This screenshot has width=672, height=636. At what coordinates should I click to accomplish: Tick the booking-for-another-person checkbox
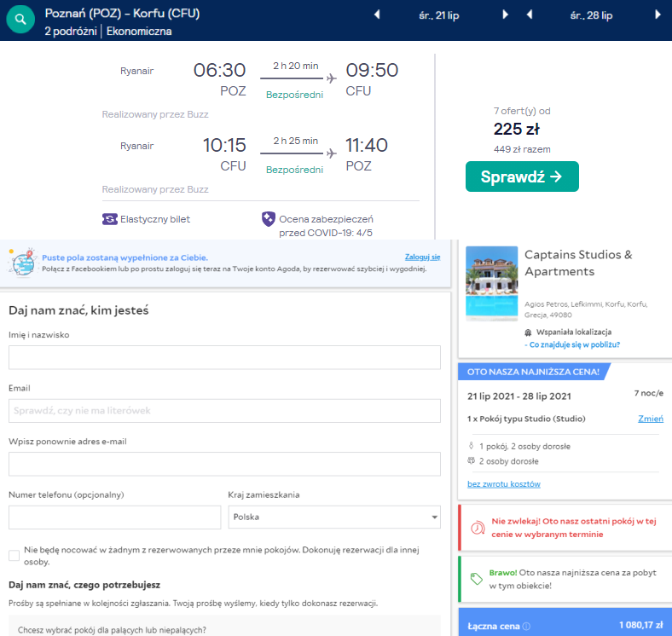14,556
